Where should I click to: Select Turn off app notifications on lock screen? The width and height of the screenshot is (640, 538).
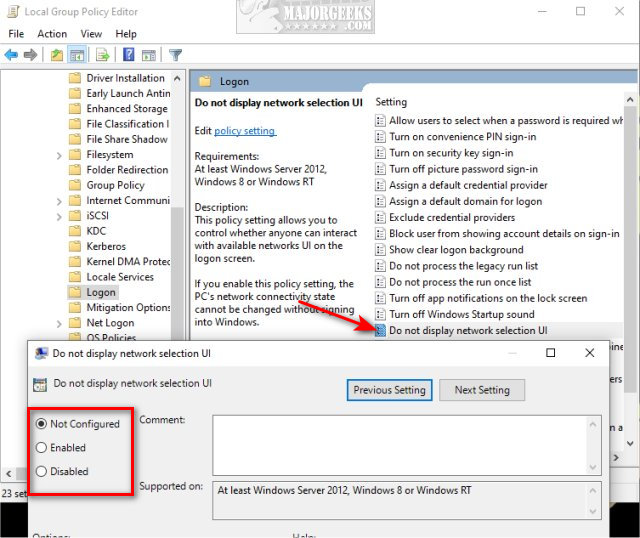tap(488, 298)
